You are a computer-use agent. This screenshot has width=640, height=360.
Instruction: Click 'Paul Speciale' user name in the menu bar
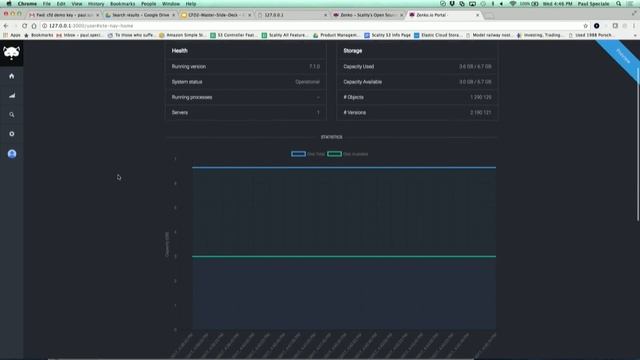point(593,4)
